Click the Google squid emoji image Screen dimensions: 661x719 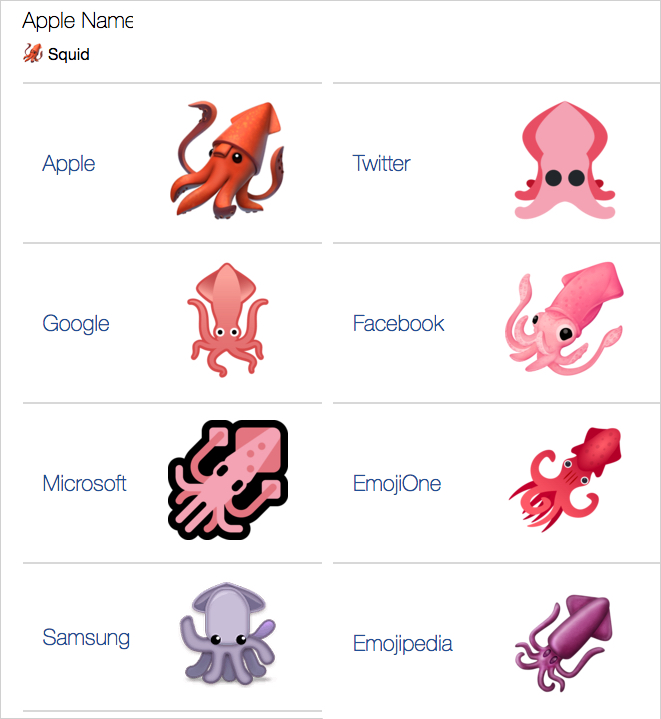[227, 320]
